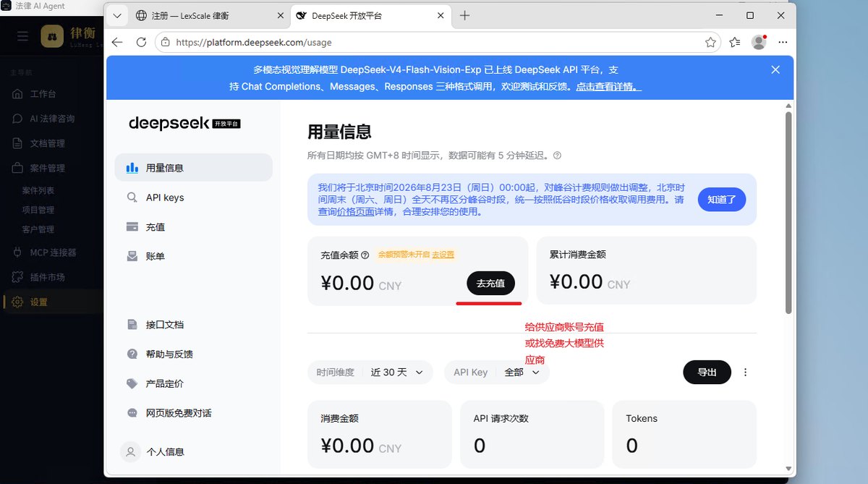
Task: Click the browser refresh button
Action: [x=142, y=43]
